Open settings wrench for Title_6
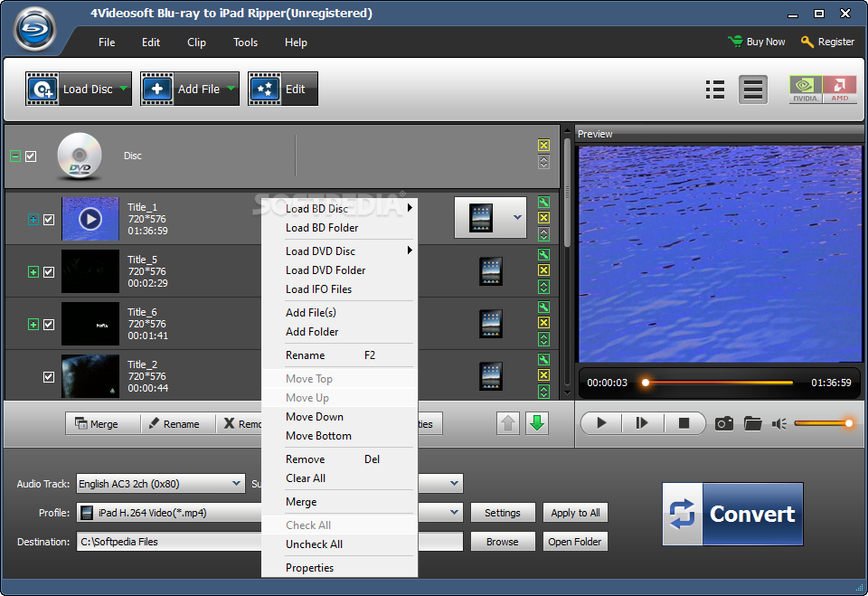This screenshot has height=596, width=868. [x=543, y=307]
